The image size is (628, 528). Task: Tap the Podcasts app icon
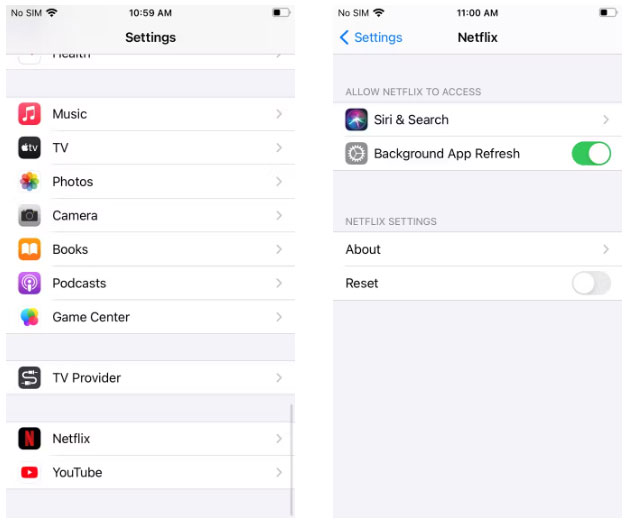[29, 283]
